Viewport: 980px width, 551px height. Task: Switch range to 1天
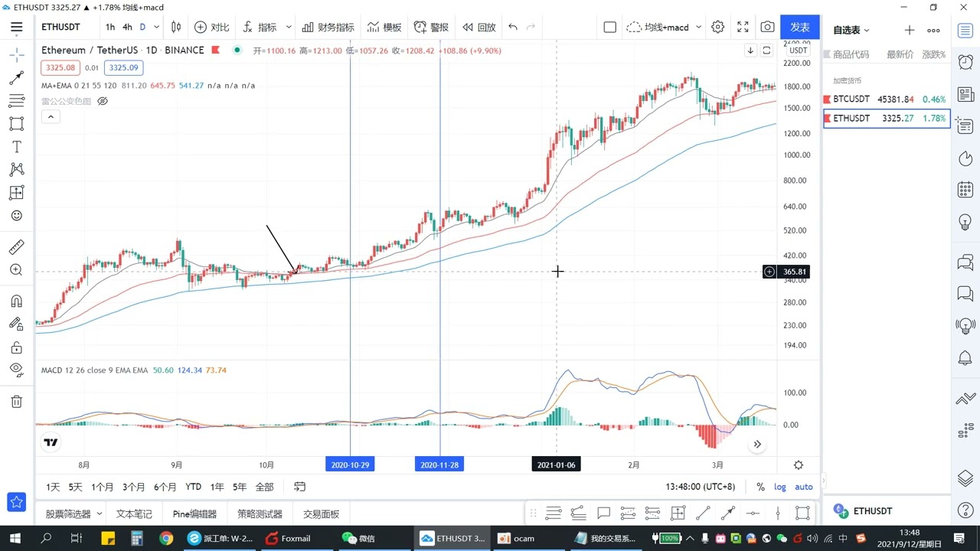(x=53, y=487)
